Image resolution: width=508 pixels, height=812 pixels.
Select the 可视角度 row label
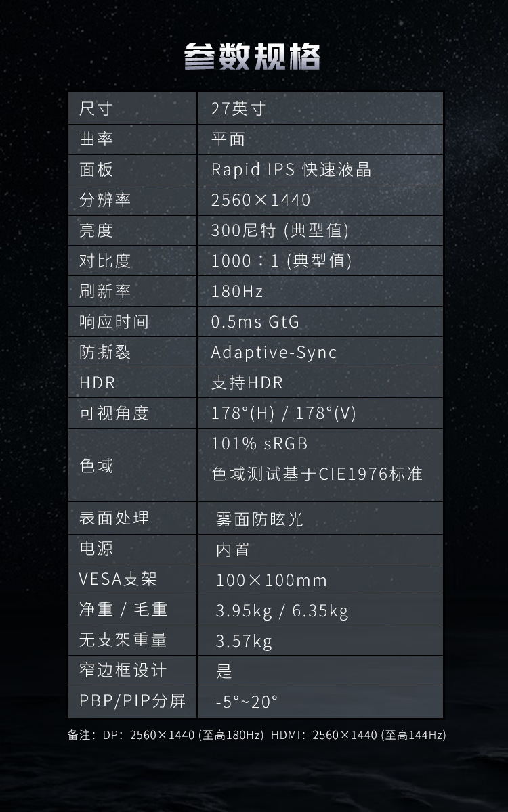[x=114, y=413]
